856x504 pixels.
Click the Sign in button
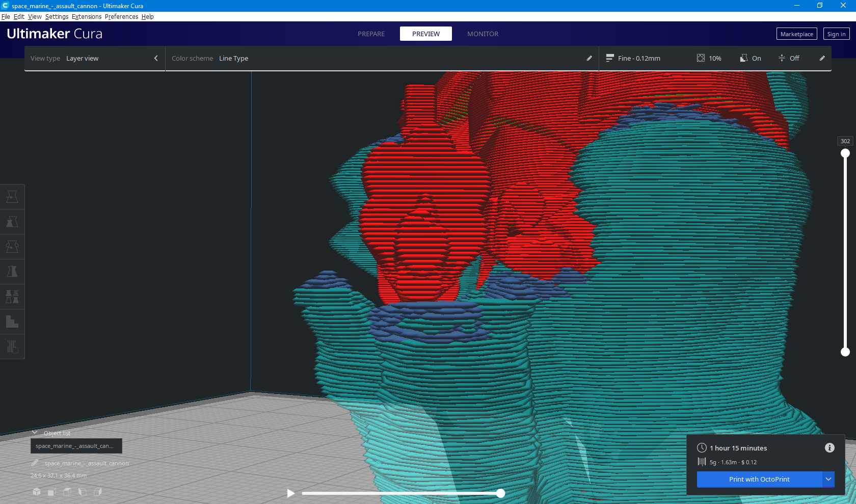(836, 34)
